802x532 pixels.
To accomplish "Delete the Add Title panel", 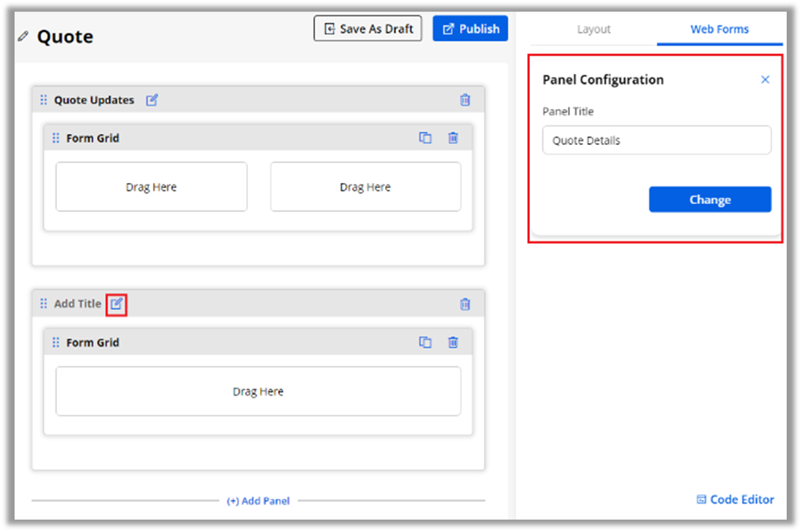I will pos(465,304).
